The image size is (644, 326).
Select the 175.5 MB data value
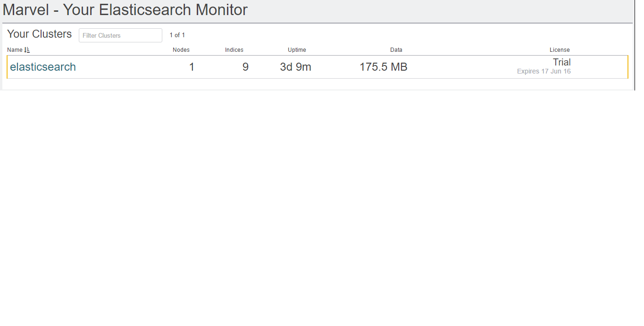384,67
